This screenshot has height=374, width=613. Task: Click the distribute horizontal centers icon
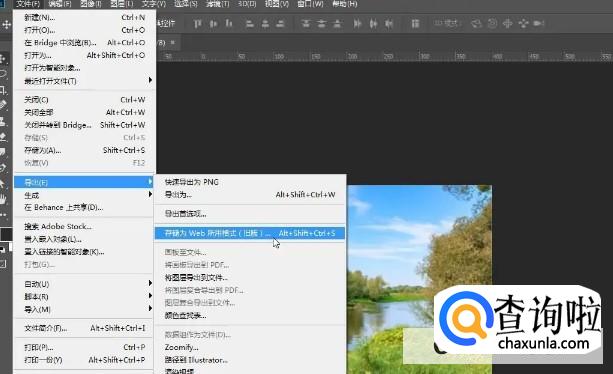coord(373,24)
